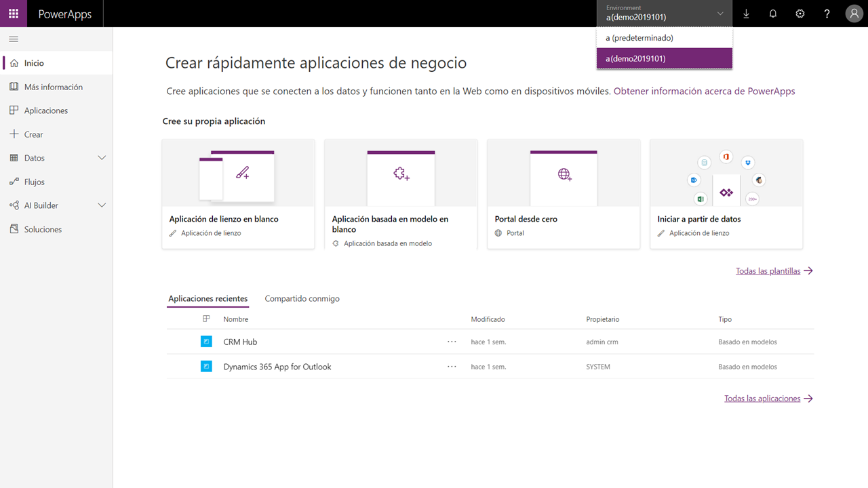Open more options for Dynamics 365 App

(452, 367)
